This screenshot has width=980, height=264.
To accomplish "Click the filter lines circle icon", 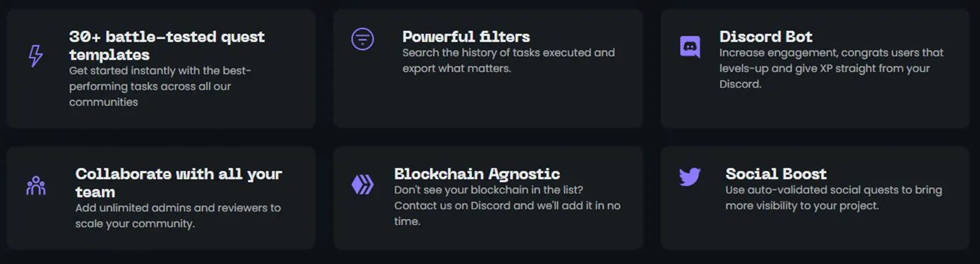I will point(362,40).
